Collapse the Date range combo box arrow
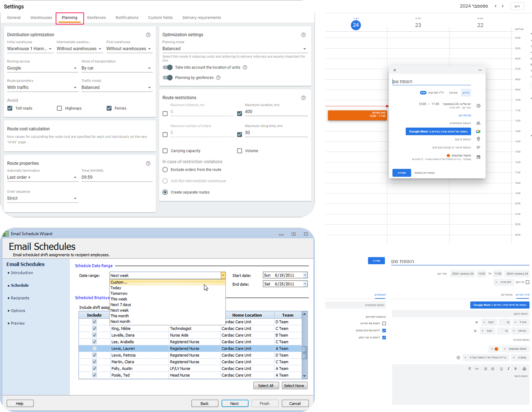This screenshot has height=412, width=532. point(223,275)
